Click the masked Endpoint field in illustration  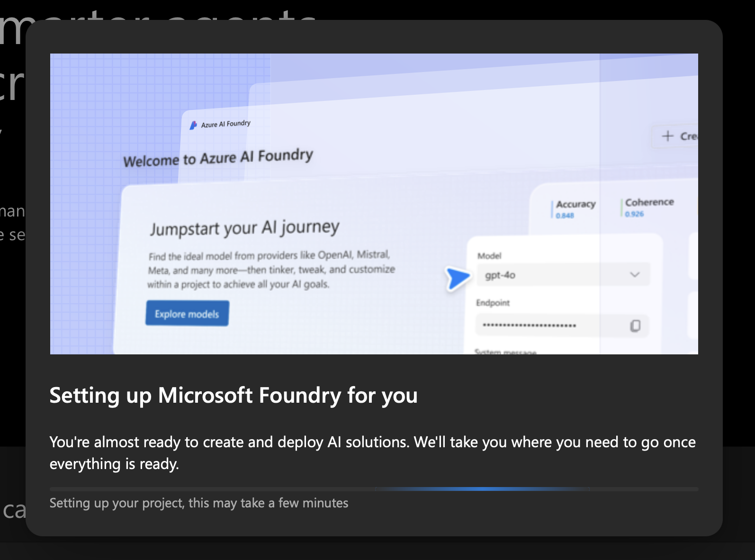tap(562, 325)
